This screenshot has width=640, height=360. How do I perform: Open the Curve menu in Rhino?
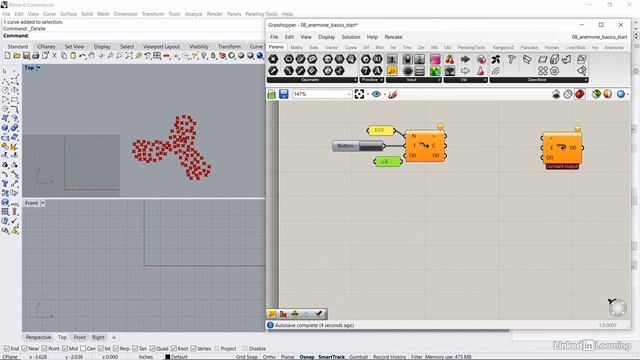(x=49, y=14)
